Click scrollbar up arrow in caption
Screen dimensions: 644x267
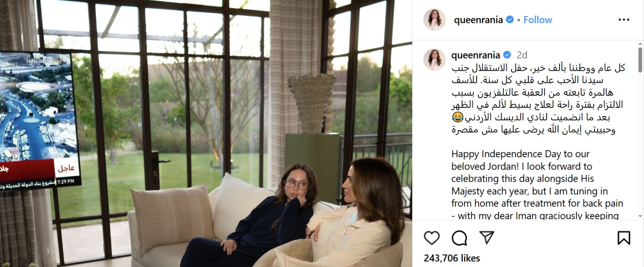click(x=640, y=43)
